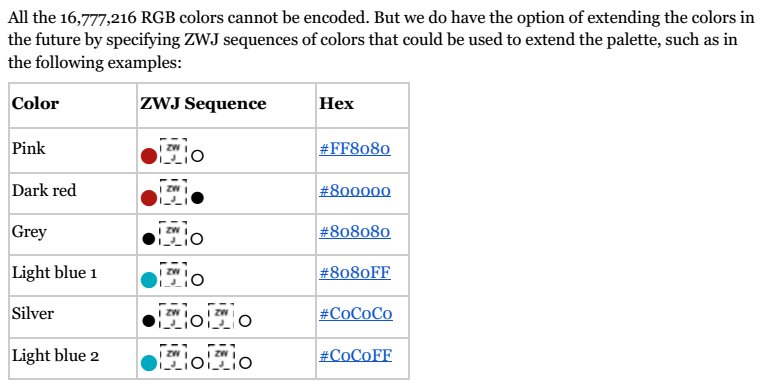
Task: Click the Hex column header
Action: (336, 104)
